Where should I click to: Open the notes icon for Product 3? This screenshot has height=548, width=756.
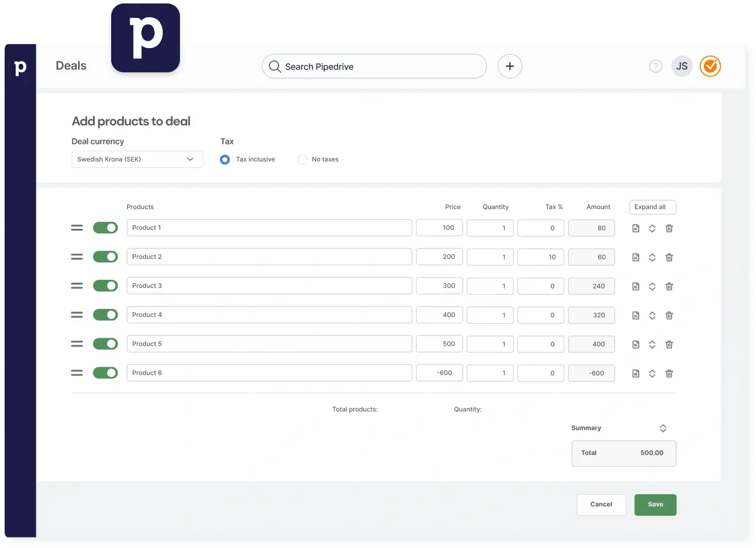pos(636,286)
